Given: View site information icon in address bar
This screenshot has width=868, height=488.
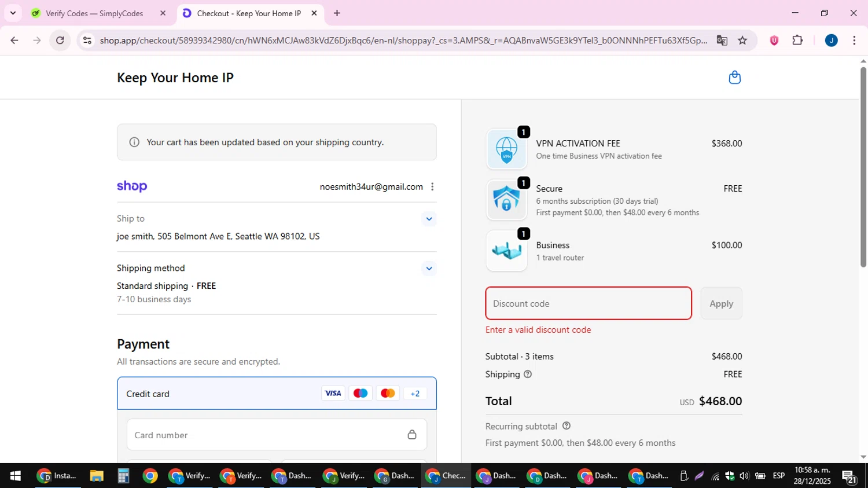Looking at the screenshot, I should pyautogui.click(x=87, y=41).
